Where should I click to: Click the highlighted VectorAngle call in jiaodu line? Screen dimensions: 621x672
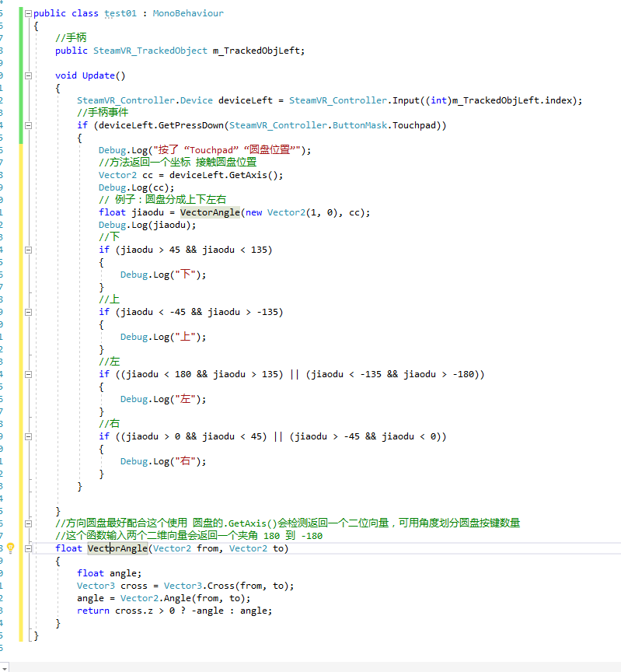click(x=210, y=212)
